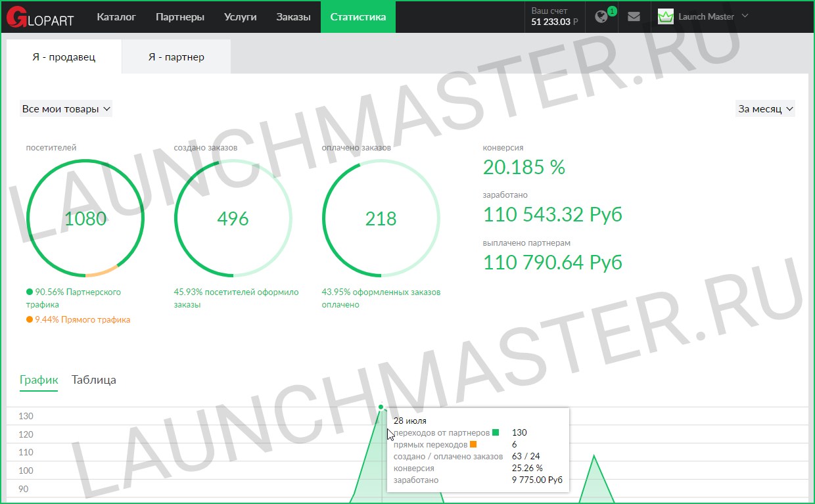This screenshot has width=815, height=504.
Task: Open the envelope messages icon
Action: coord(634,17)
